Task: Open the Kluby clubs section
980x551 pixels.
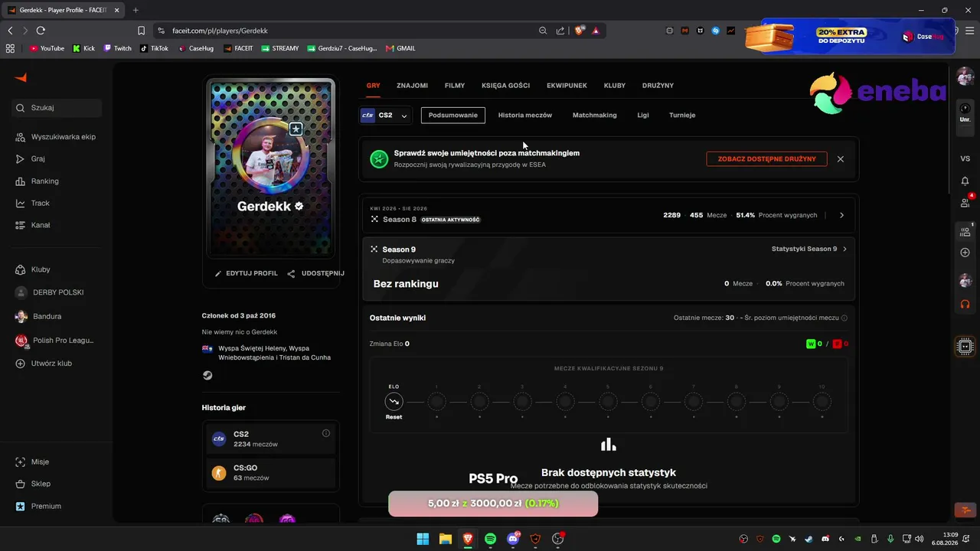Action: point(33,269)
